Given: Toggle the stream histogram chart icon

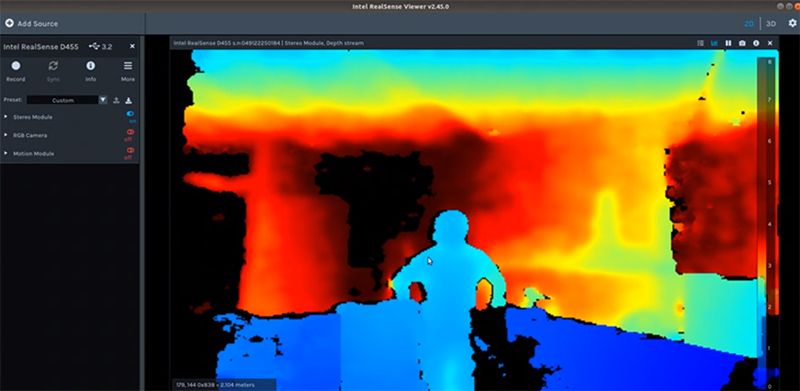Looking at the screenshot, I should [x=714, y=43].
